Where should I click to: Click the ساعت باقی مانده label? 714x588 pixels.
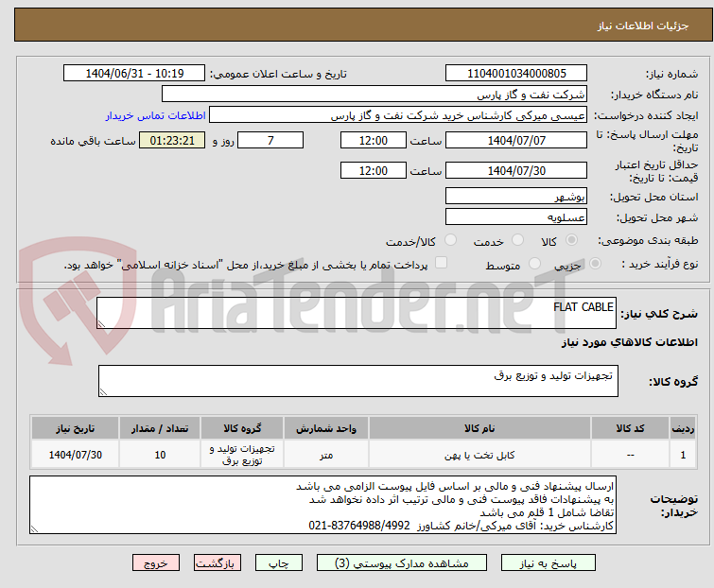[93, 141]
